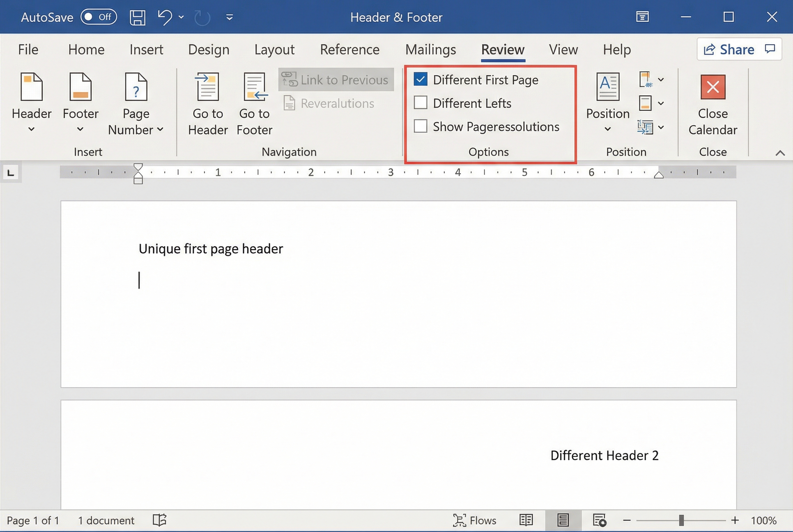
Task: Open the Page Number dropdown arrow
Action: click(161, 129)
